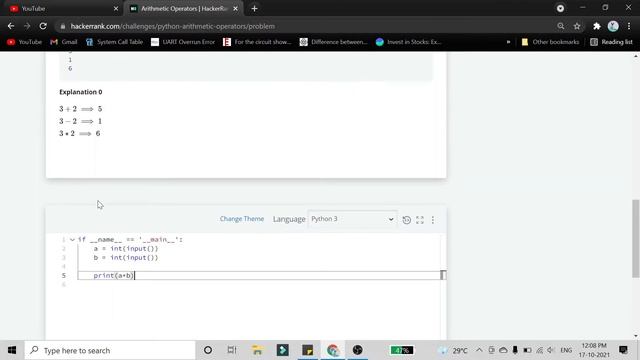Open the battery tray icon
This screenshot has height=360, width=640.
point(527,350)
